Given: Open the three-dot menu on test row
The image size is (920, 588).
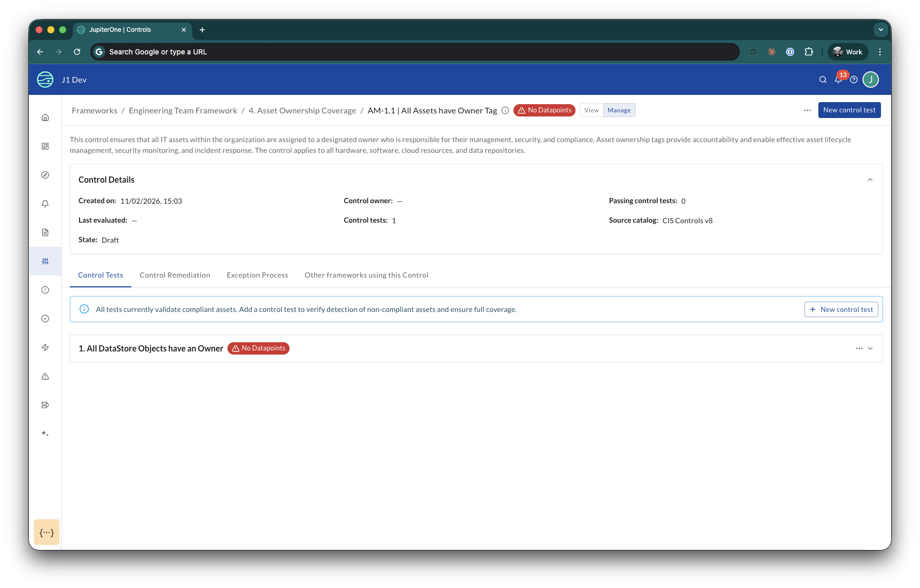Looking at the screenshot, I should point(859,348).
